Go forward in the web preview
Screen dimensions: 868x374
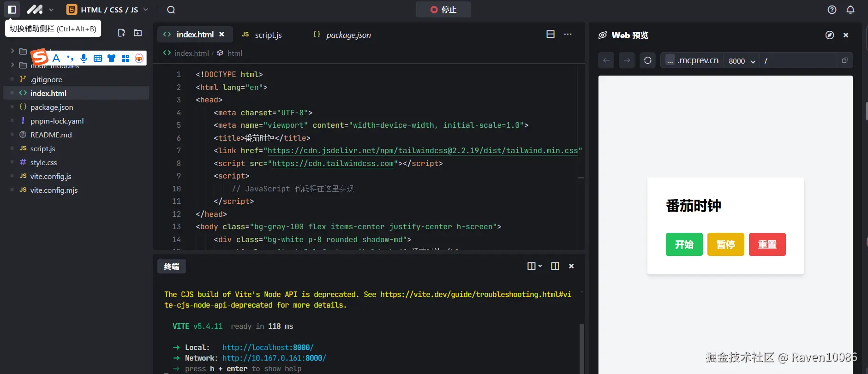(627, 60)
